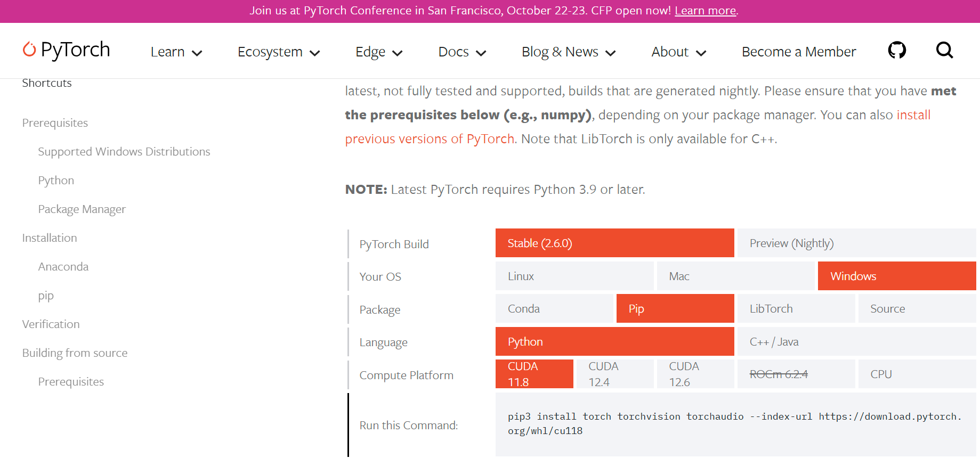
Task: Open the Docs dropdown menu
Action: pyautogui.click(x=462, y=52)
